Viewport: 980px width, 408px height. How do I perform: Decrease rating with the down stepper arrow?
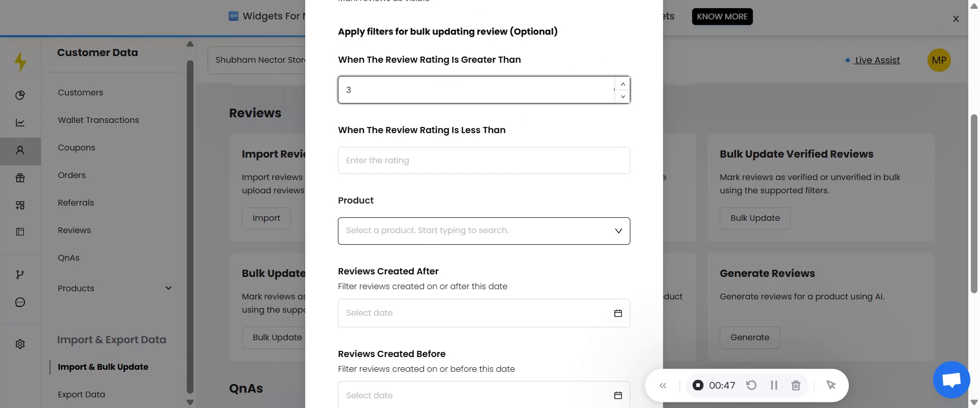pos(623,96)
